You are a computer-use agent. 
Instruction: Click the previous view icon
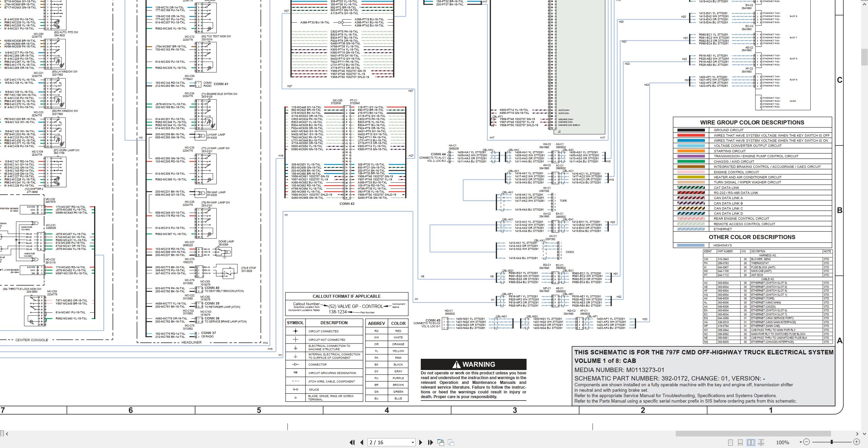pyautogui.click(x=441, y=442)
